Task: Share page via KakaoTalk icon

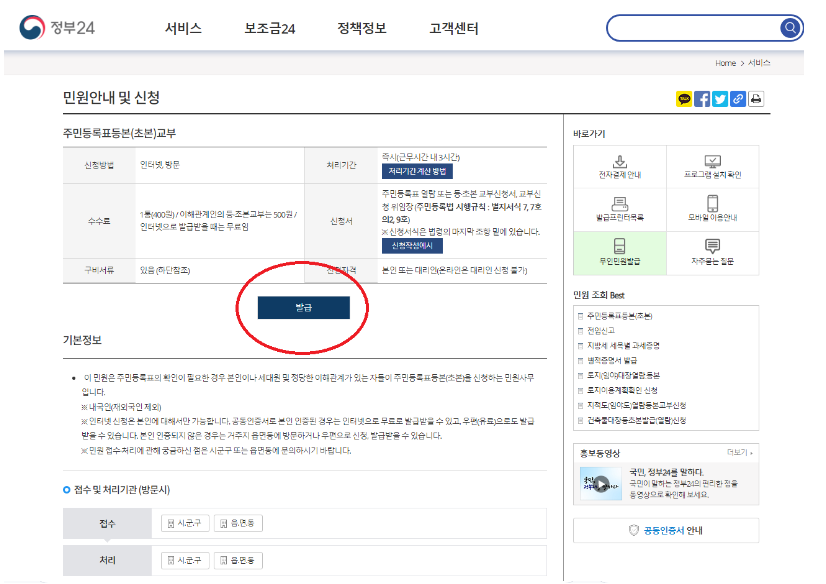Action: pos(684,99)
